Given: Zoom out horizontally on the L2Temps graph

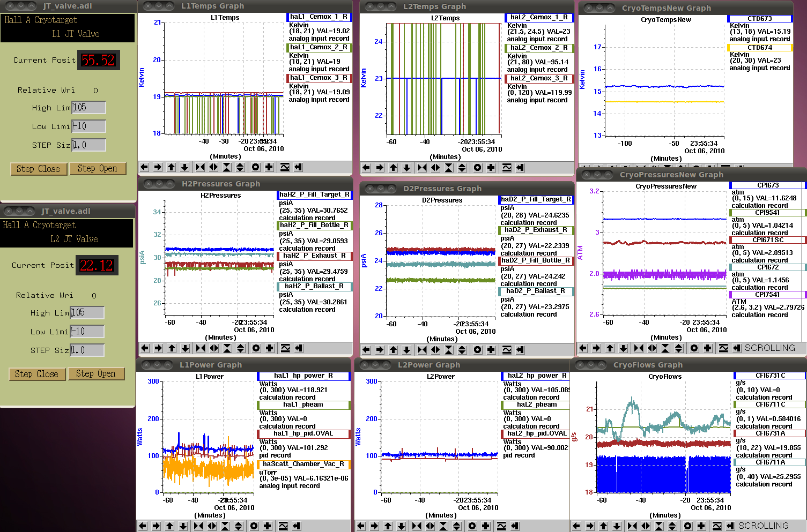Looking at the screenshot, I should click(435, 168).
